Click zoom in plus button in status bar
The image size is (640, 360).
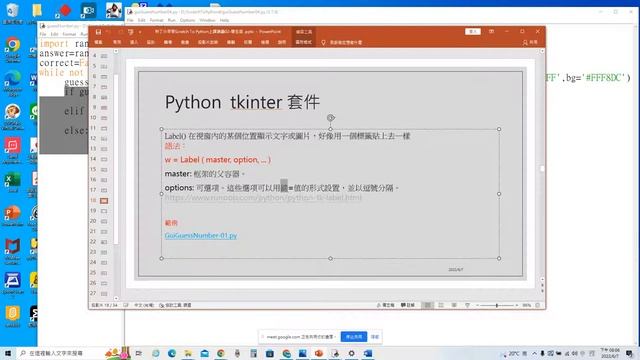click(516, 305)
